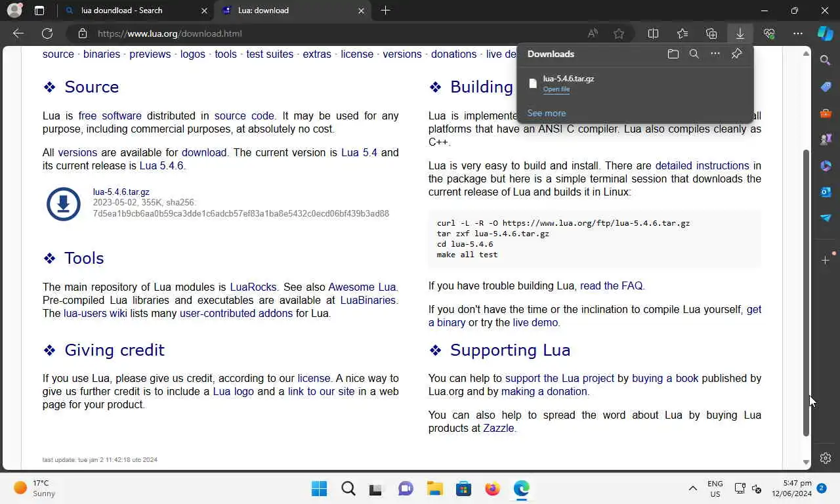
Task: Open the read aloud tool
Action: (593, 33)
